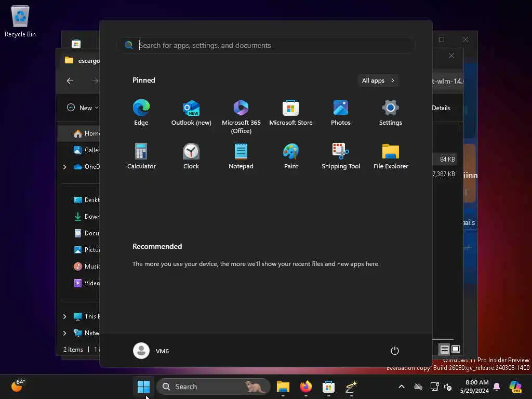Select Documents in File Explorer sidebar

pos(86,233)
